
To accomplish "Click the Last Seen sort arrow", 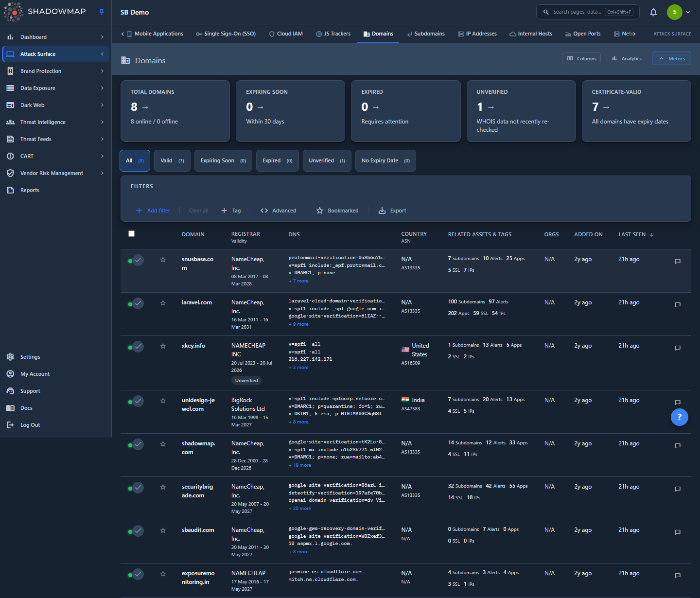I will pos(651,235).
